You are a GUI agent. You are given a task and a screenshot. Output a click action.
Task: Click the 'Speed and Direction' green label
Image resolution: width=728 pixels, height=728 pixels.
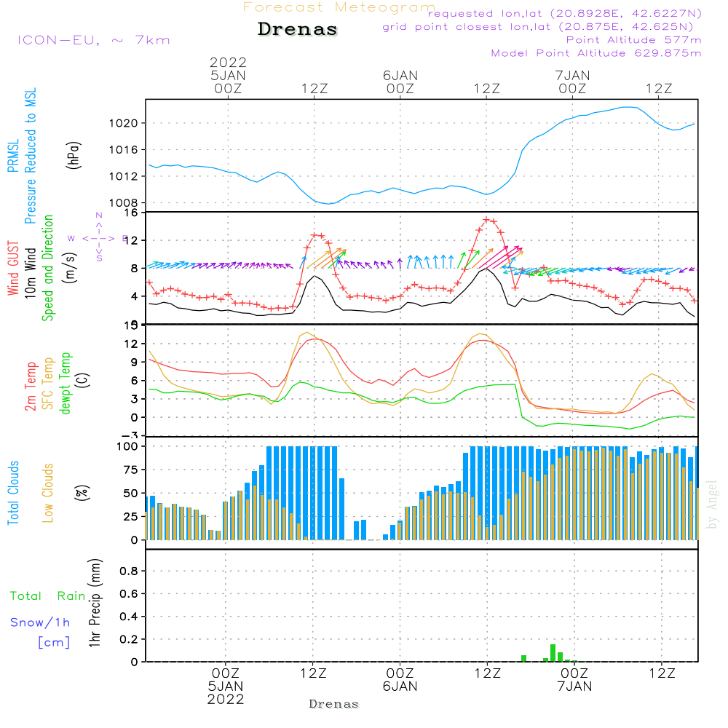[48, 268]
